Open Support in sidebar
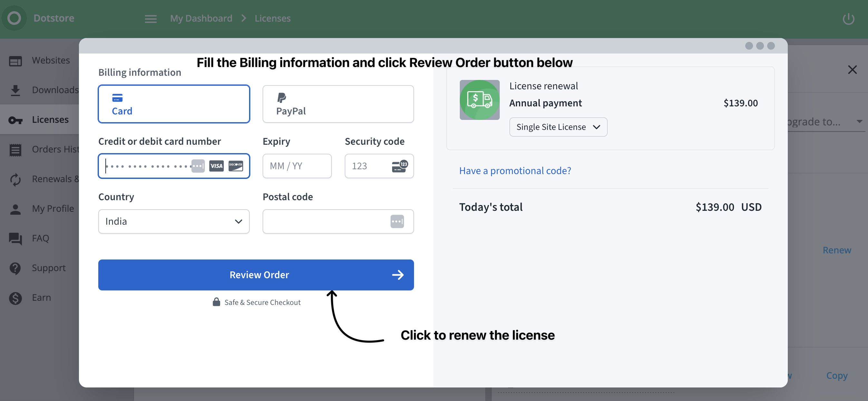The image size is (868, 401). pos(40,268)
